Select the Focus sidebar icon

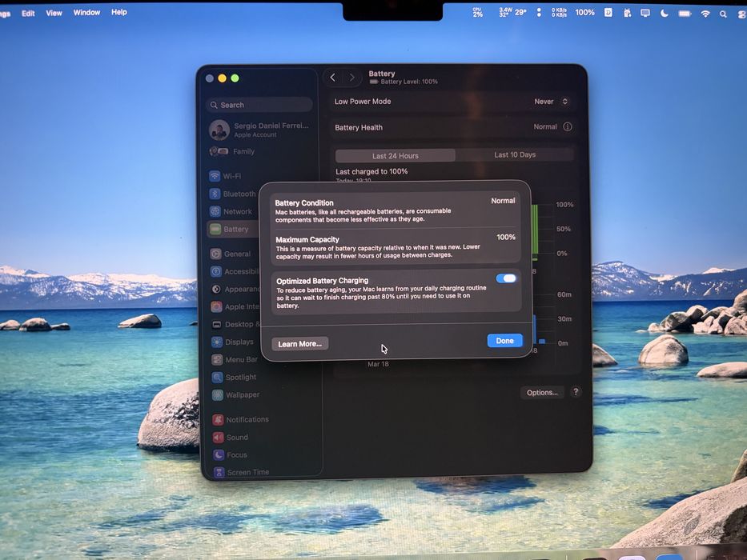click(219, 454)
